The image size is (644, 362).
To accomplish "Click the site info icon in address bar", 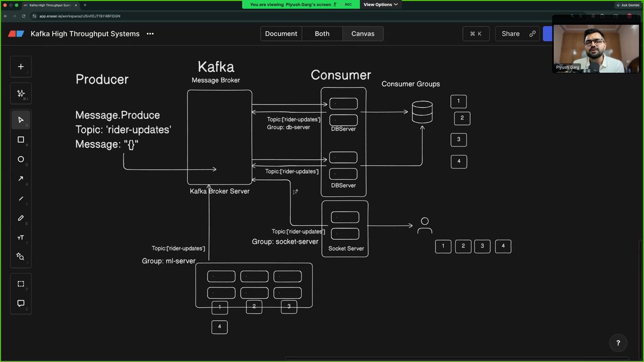I will click(x=34, y=16).
